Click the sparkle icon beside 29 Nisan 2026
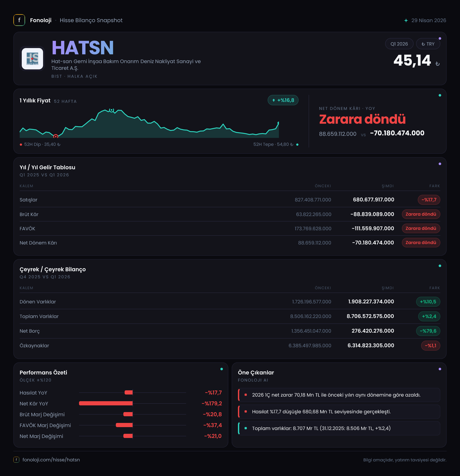The width and height of the screenshot is (460, 476). [406, 20]
